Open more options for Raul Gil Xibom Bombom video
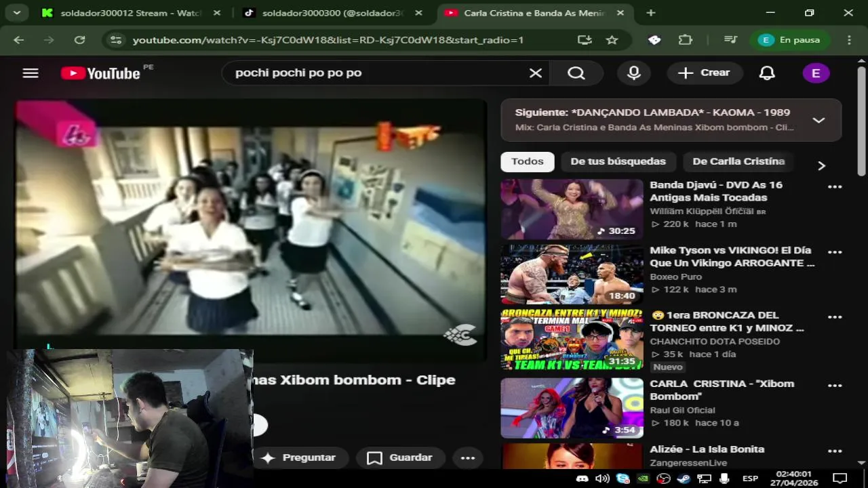This screenshot has width=868, height=488. [x=835, y=386]
